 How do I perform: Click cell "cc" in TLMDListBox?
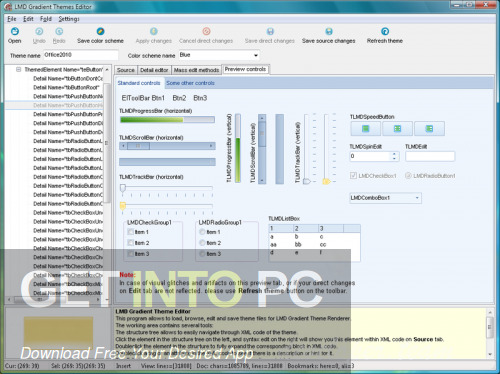323,244
